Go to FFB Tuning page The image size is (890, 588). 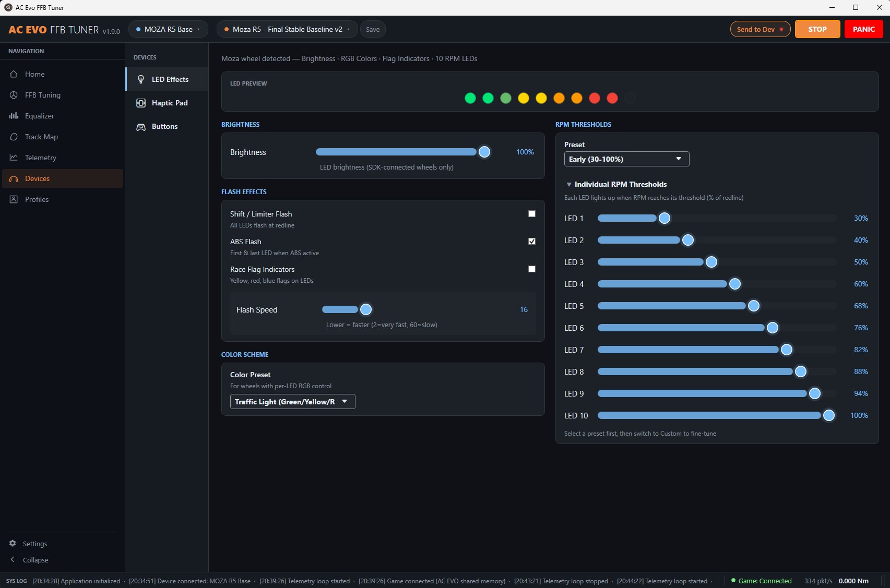point(63,95)
